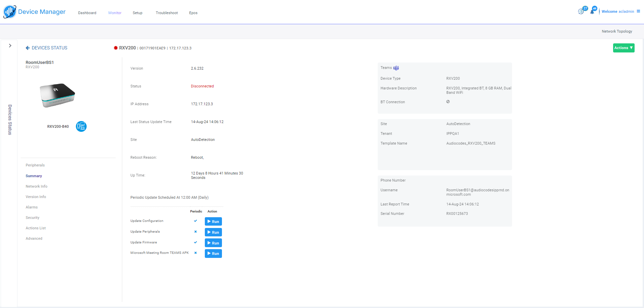
Task: Open the Network Topology link
Action: [x=617, y=31]
